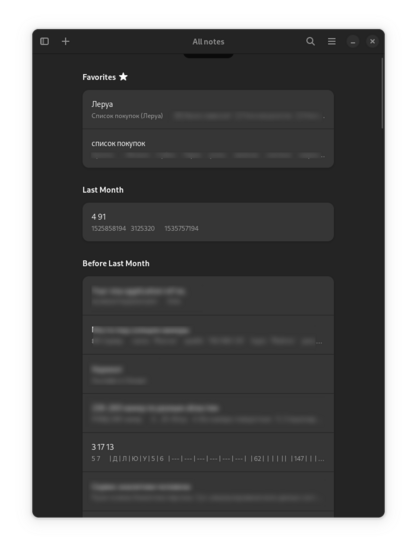Create a new note with plus icon
This screenshot has width=417, height=553.
point(66,42)
